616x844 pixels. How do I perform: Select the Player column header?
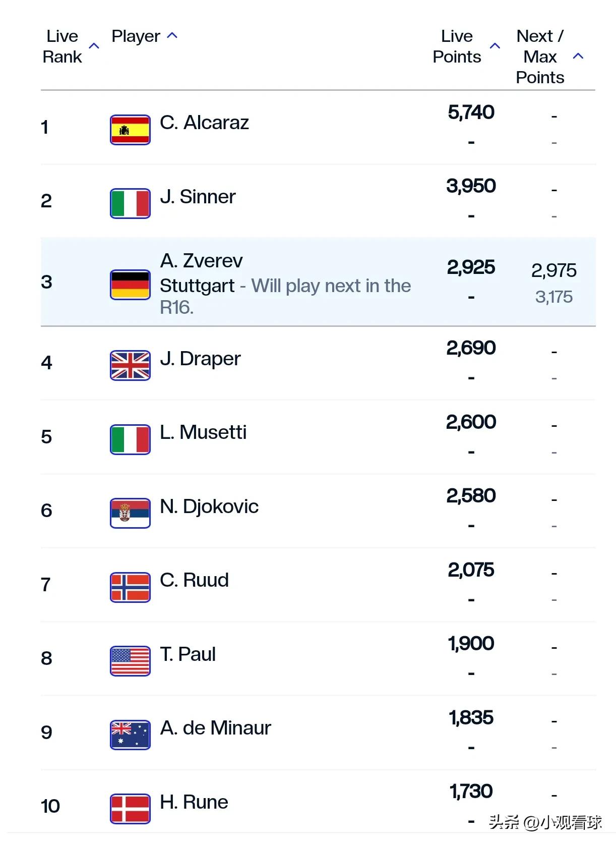pyautogui.click(x=136, y=36)
